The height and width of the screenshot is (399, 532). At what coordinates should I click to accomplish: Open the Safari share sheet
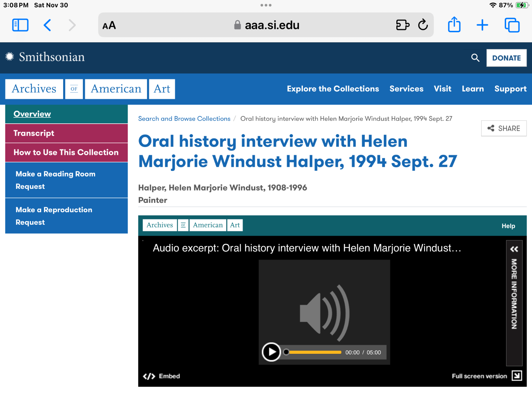(454, 25)
